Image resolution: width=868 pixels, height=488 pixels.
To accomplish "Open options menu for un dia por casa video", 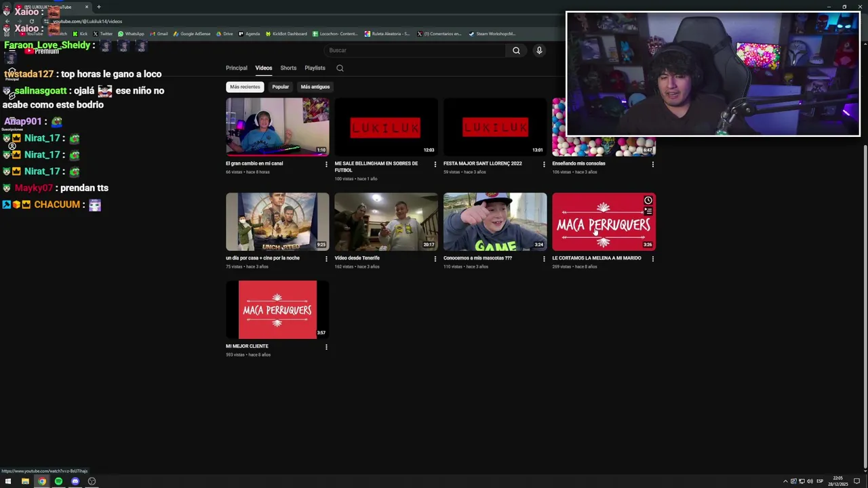I will click(x=326, y=259).
